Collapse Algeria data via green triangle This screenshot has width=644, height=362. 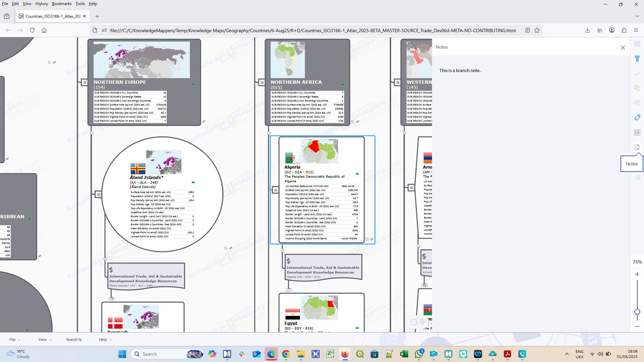coord(357,174)
